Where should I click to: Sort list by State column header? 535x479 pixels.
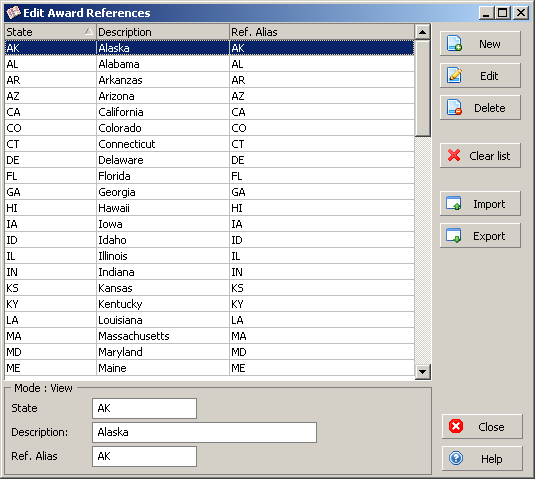[x=50, y=32]
